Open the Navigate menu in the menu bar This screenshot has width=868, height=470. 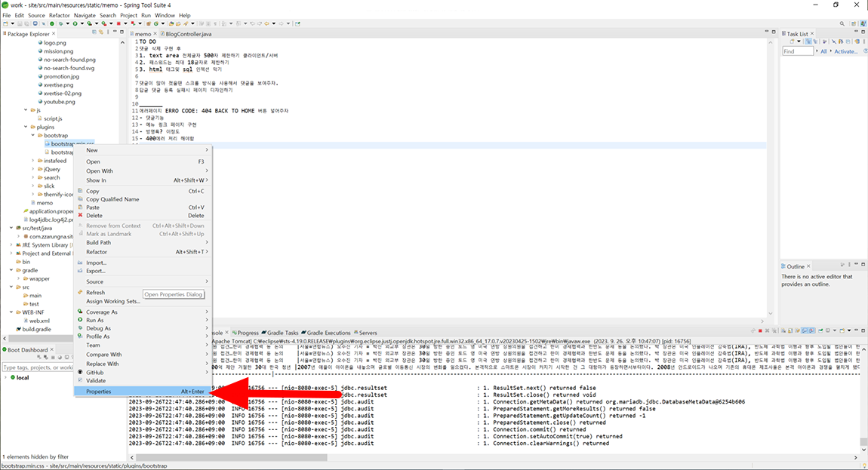pyautogui.click(x=85, y=16)
